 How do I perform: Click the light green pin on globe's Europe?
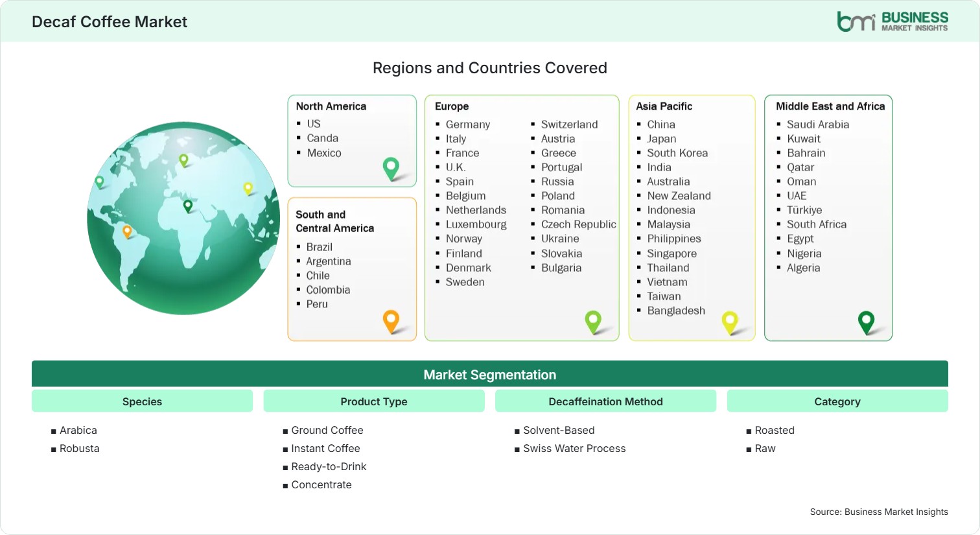click(183, 160)
